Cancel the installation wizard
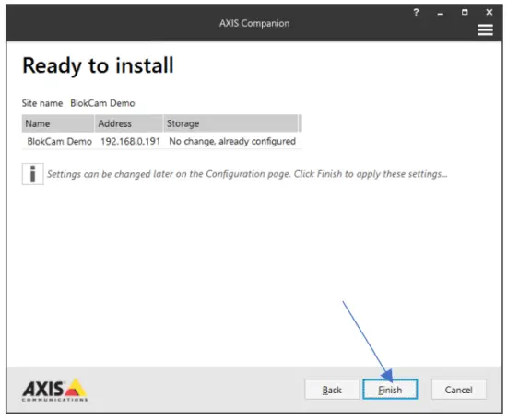This screenshot has height=420, width=507. tap(458, 390)
